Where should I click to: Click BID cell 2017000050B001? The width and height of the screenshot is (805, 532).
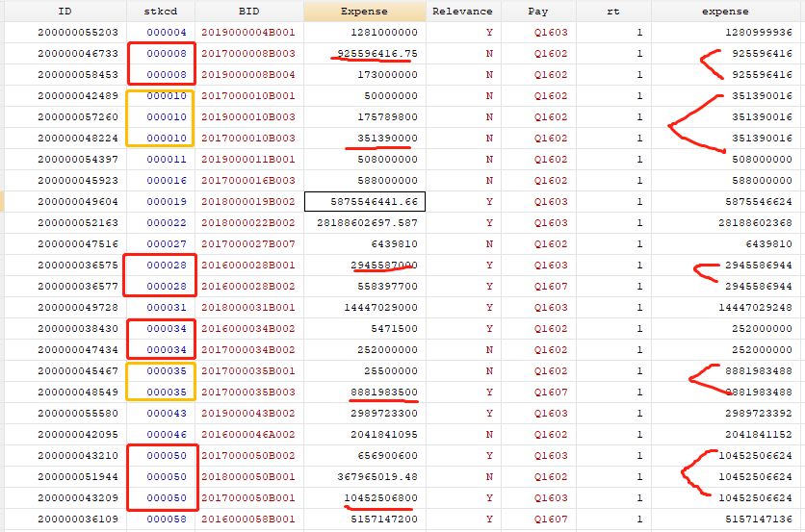coord(248,498)
